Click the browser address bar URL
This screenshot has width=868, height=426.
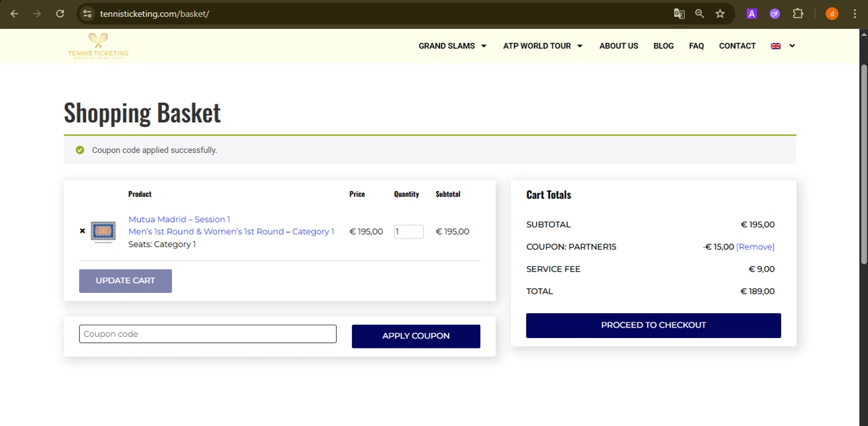(x=155, y=14)
